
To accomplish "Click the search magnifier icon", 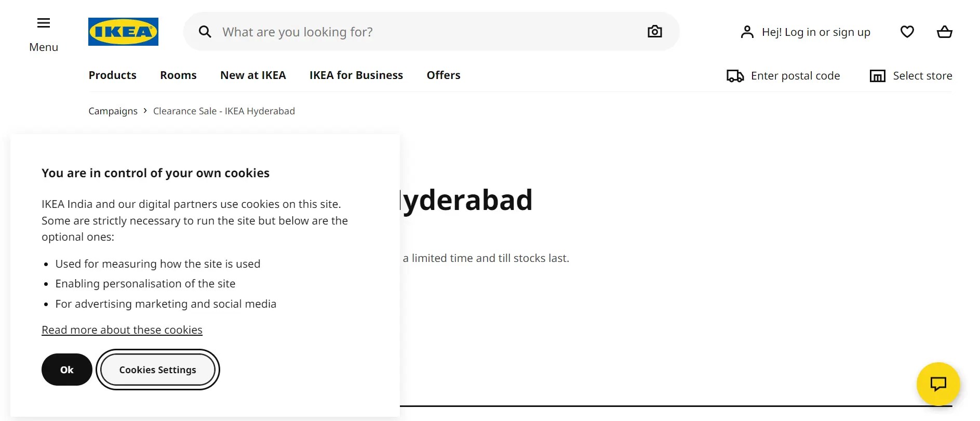I will (x=205, y=31).
